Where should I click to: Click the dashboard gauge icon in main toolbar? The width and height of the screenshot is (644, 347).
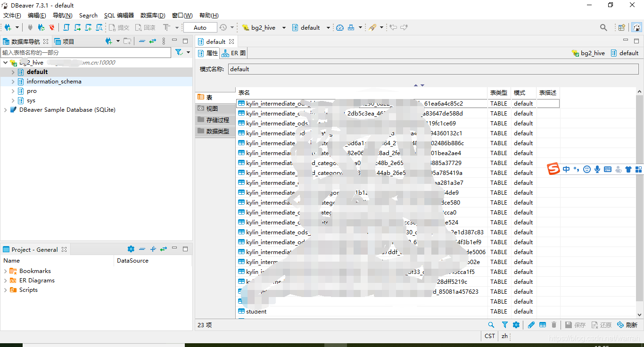tap(340, 27)
